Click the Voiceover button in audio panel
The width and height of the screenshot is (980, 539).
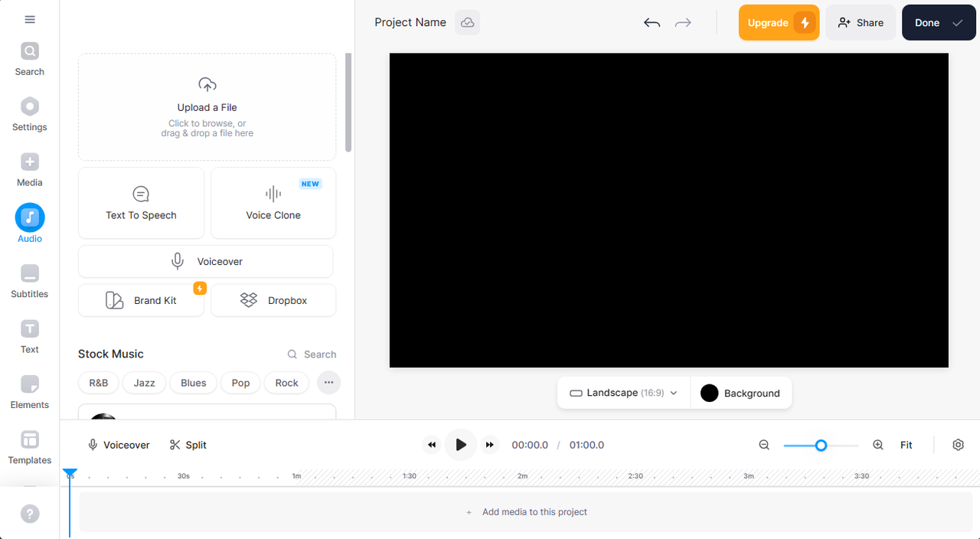pyautogui.click(x=206, y=261)
